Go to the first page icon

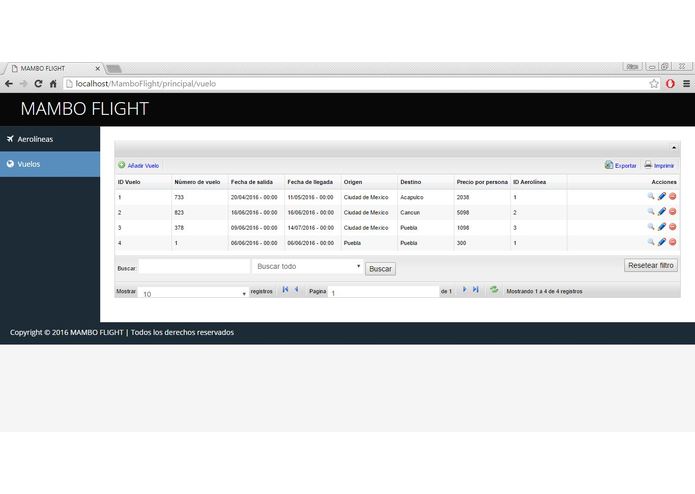[x=285, y=289]
